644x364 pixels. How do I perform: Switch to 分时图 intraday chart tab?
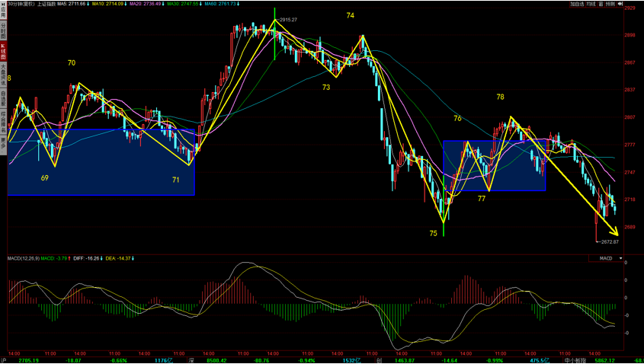[x=3, y=30]
